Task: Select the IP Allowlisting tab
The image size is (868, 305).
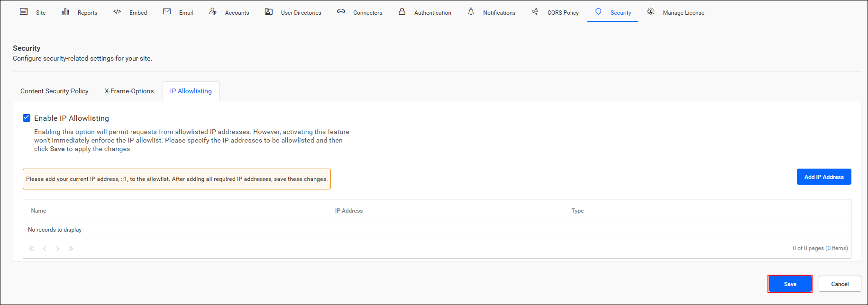Action: point(191,91)
